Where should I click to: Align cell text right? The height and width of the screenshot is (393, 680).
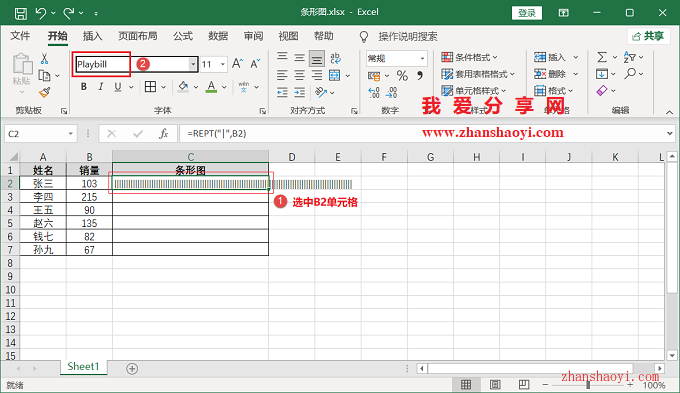(317, 75)
